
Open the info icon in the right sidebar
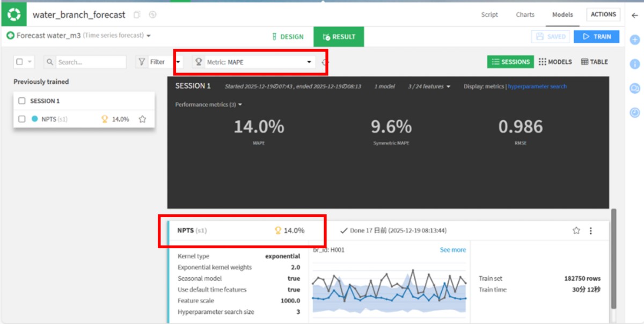tap(634, 64)
